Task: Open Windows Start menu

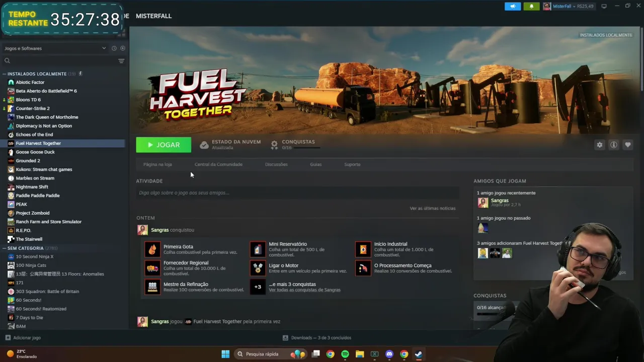Action: click(x=225, y=354)
